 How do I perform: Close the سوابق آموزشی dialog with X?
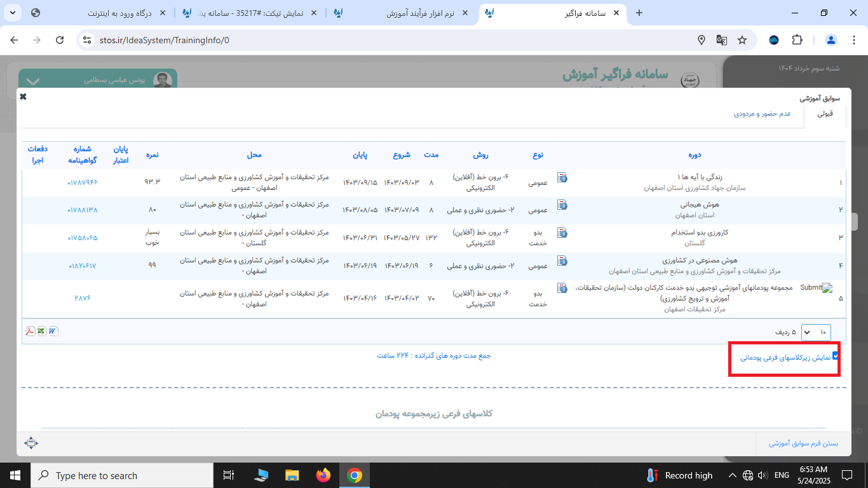(x=23, y=97)
